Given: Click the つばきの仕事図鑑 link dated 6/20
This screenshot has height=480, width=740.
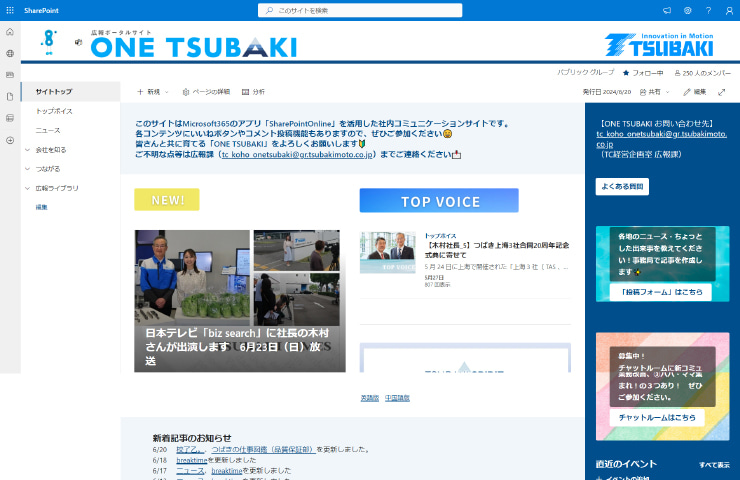Looking at the screenshot, I should click(x=263, y=449).
